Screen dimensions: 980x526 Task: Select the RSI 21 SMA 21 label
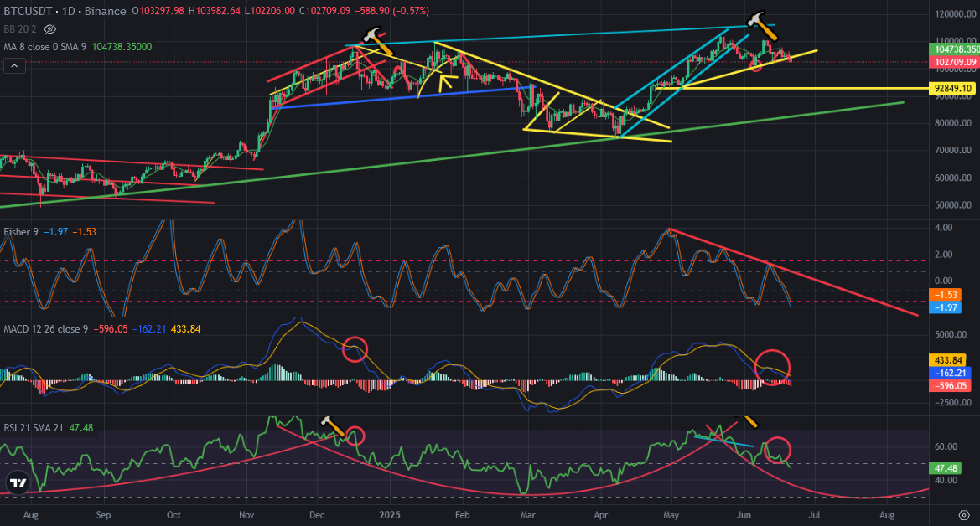point(34,428)
